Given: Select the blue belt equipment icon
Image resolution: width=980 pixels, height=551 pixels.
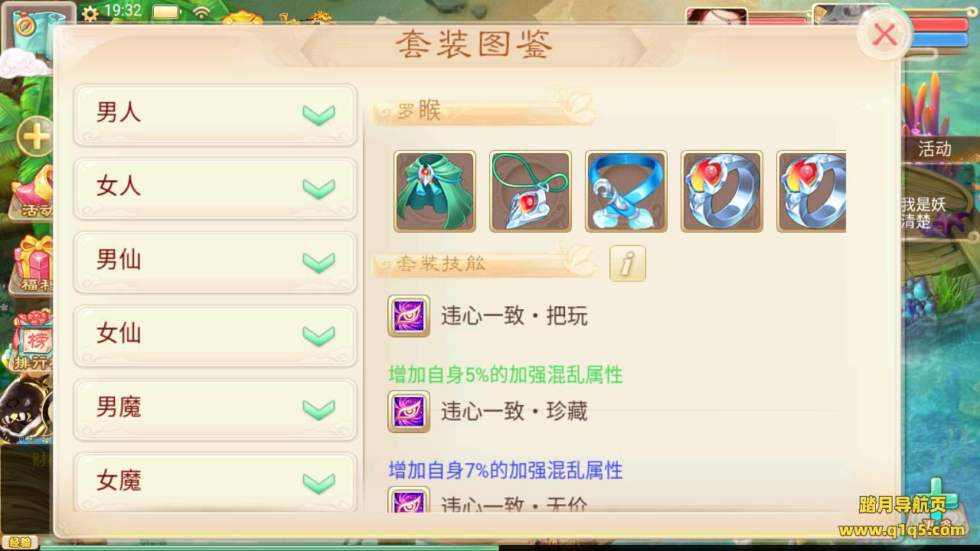Looking at the screenshot, I should click(x=626, y=191).
